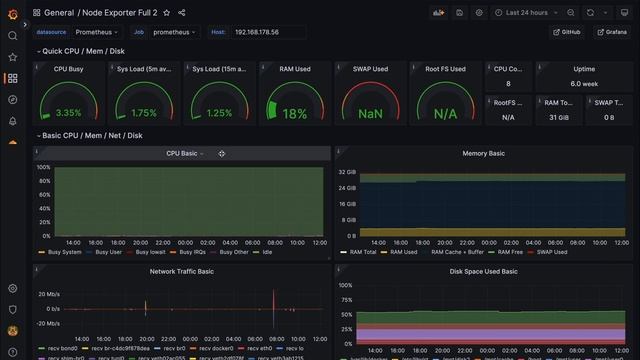Click the 31 GiB RAM Total value
640x360 pixels.
[x=559, y=118]
